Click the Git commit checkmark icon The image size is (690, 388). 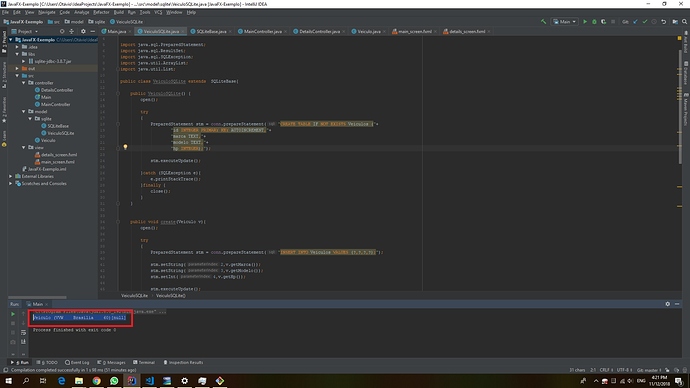coord(645,22)
